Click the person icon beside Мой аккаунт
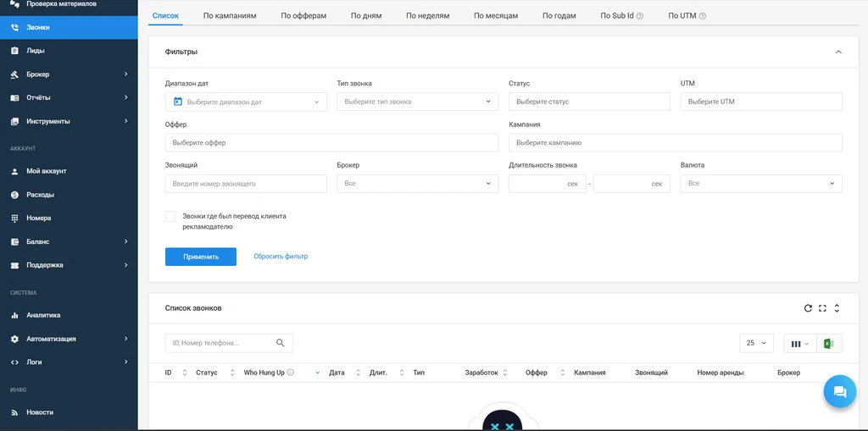 click(15, 171)
